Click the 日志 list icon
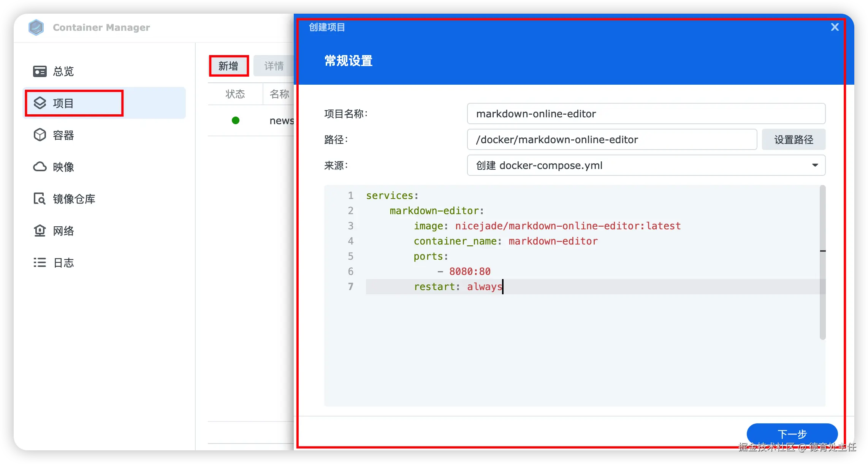Screen dimensions: 868x464 pyautogui.click(x=40, y=262)
